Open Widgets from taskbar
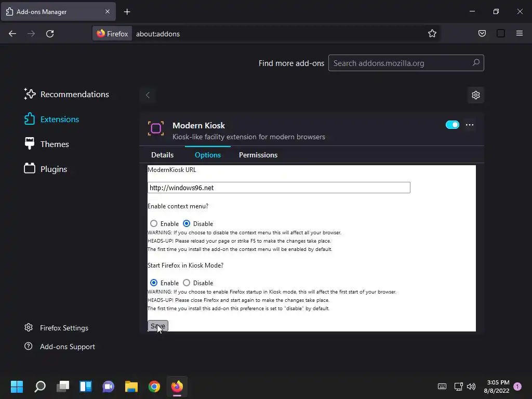Image resolution: width=532 pixels, height=399 pixels. coord(86,387)
